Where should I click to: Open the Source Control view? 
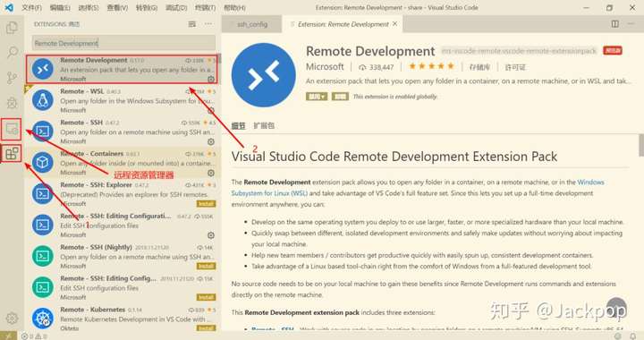point(12,78)
